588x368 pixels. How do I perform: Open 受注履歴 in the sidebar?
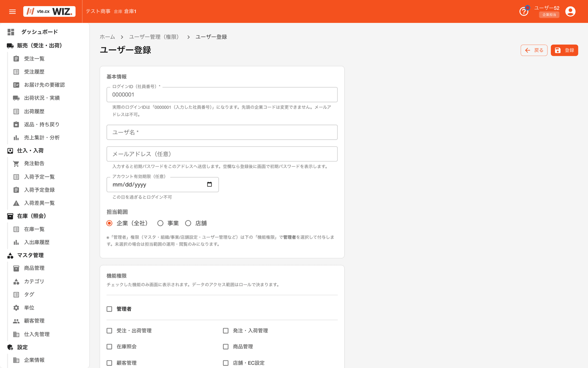click(x=34, y=72)
